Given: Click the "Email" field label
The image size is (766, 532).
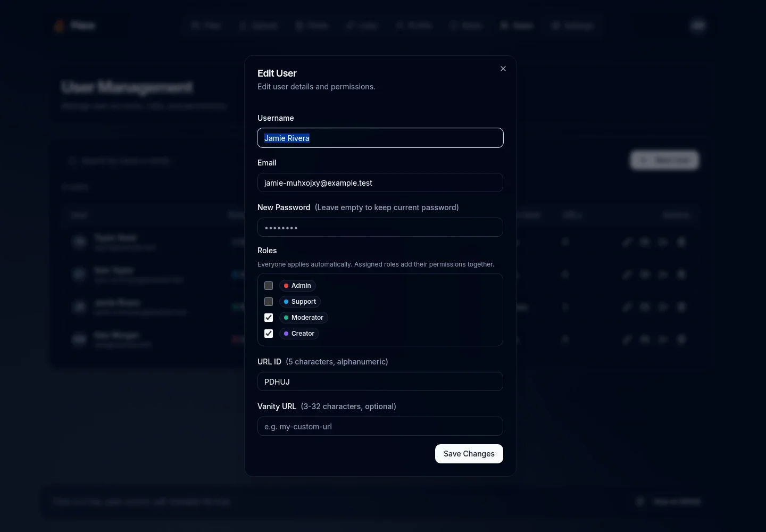Looking at the screenshot, I should click(x=267, y=163).
